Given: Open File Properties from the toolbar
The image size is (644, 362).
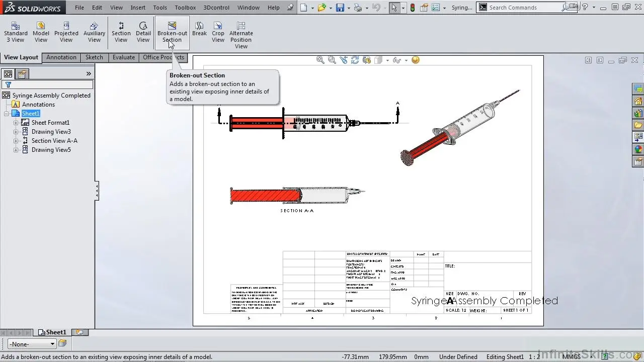Looking at the screenshot, I should tap(424, 8).
